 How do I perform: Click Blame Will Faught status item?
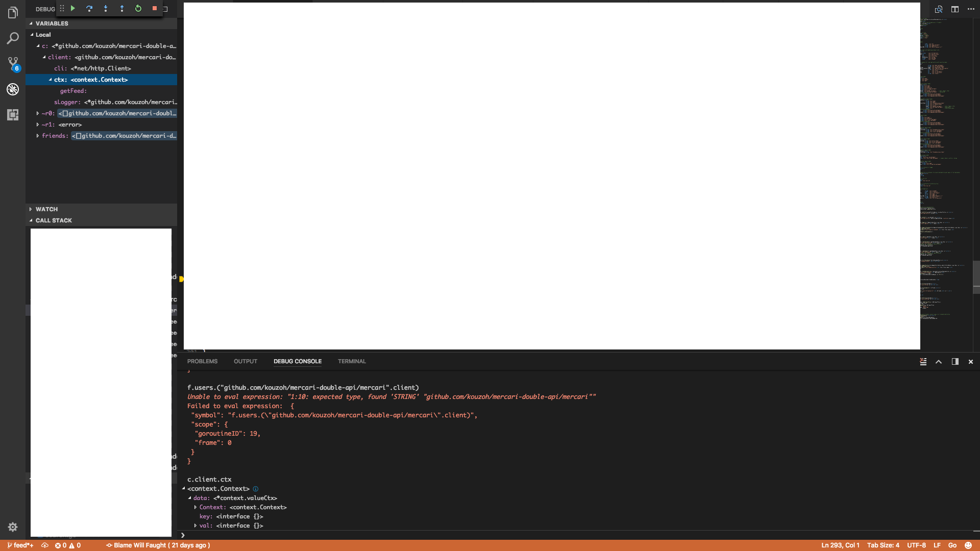pos(157,545)
